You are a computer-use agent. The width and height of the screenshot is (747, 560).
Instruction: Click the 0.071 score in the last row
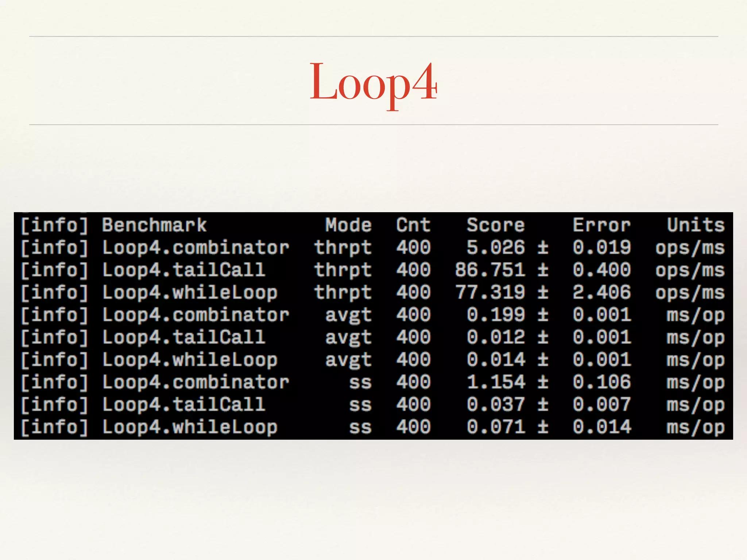pyautogui.click(x=496, y=427)
